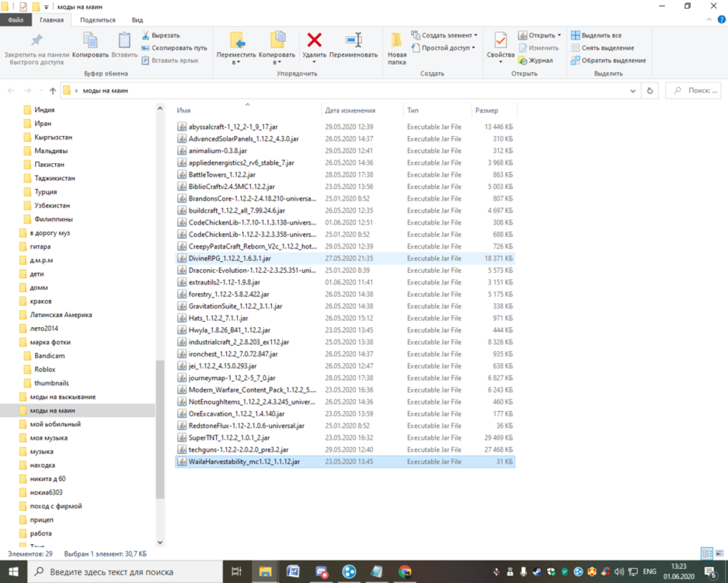
Task: Go up one folder level
Action: (53, 91)
